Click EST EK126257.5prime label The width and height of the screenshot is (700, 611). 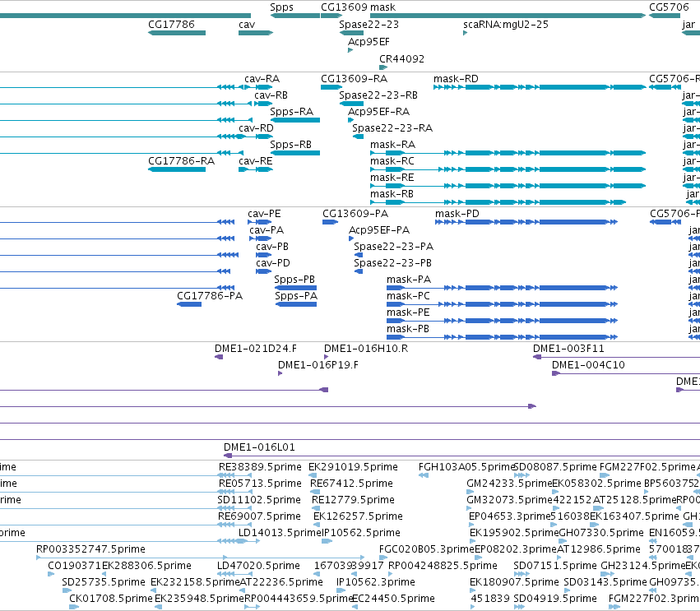pyautogui.click(x=358, y=516)
